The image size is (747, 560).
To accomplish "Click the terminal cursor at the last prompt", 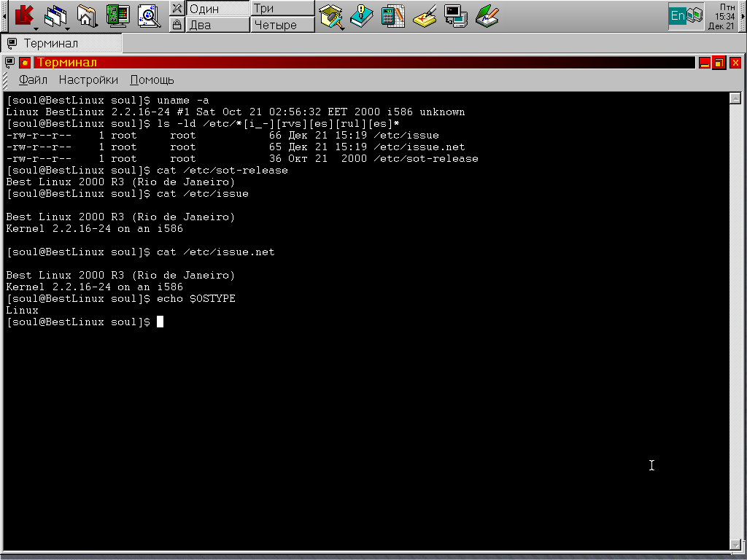I will click(160, 322).
